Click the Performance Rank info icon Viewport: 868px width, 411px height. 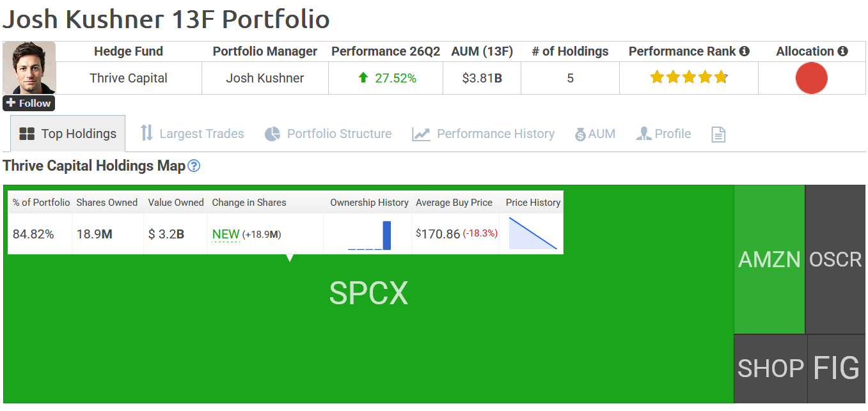coord(744,51)
